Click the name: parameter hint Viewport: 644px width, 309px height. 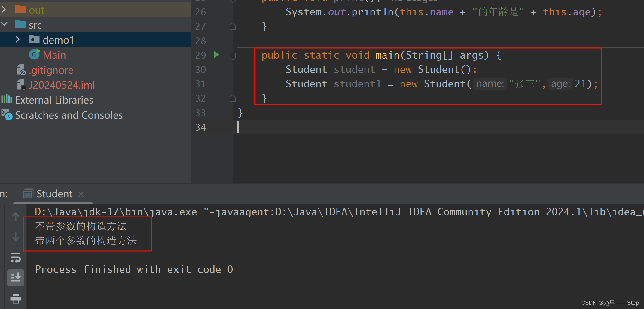pos(490,83)
